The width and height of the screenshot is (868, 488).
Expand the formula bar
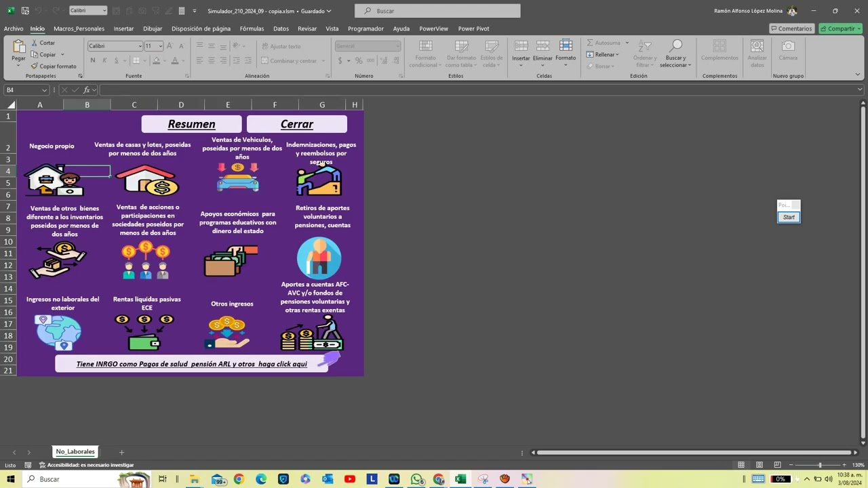[860, 89]
